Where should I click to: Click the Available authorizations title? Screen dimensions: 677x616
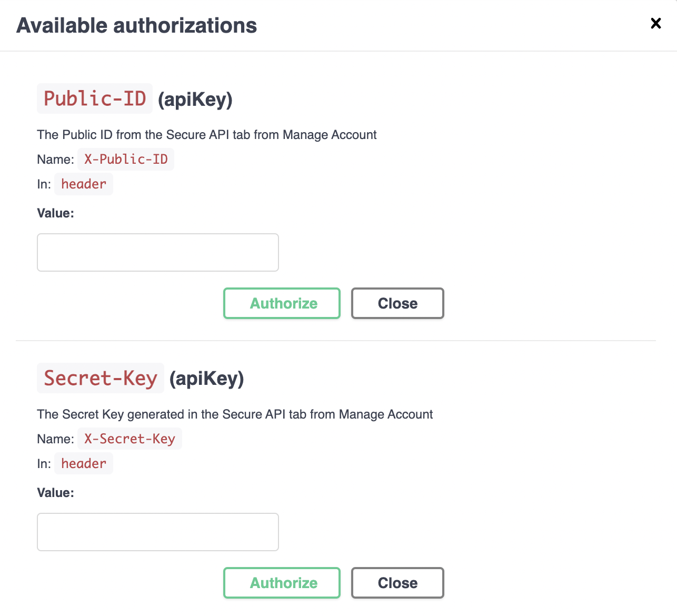pyautogui.click(x=137, y=25)
